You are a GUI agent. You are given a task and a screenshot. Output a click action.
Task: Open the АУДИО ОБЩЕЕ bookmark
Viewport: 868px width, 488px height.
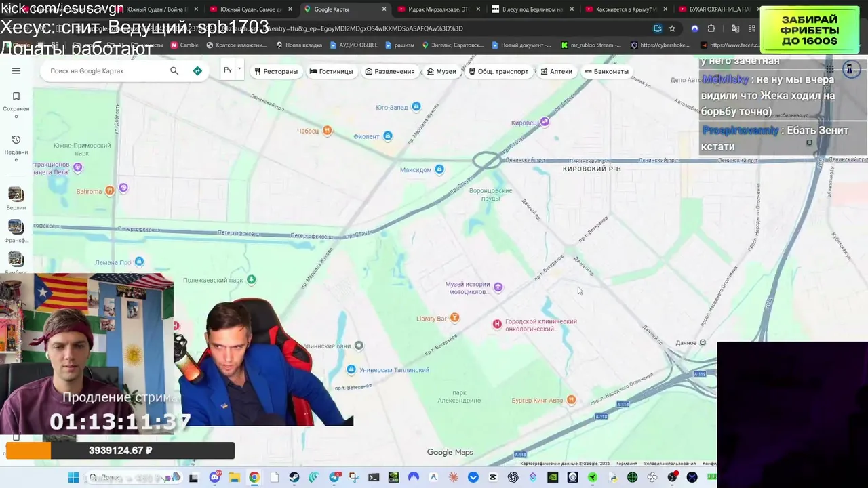pos(354,45)
